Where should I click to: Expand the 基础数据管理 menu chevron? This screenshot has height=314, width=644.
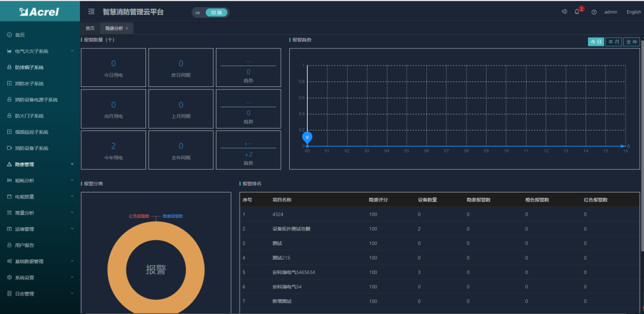pos(72,261)
